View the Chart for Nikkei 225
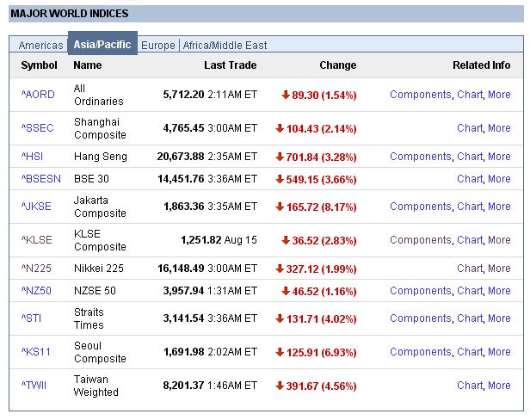Viewport: 530px width, 420px height. pyautogui.click(x=470, y=269)
